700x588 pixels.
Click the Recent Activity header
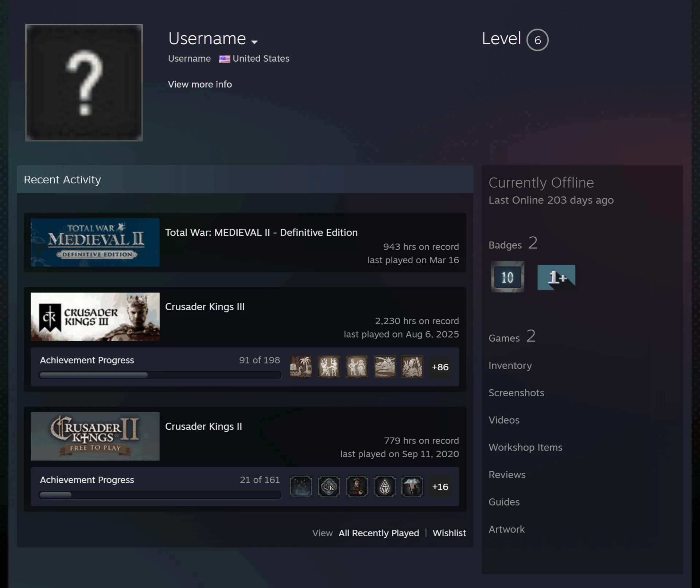(x=245, y=179)
